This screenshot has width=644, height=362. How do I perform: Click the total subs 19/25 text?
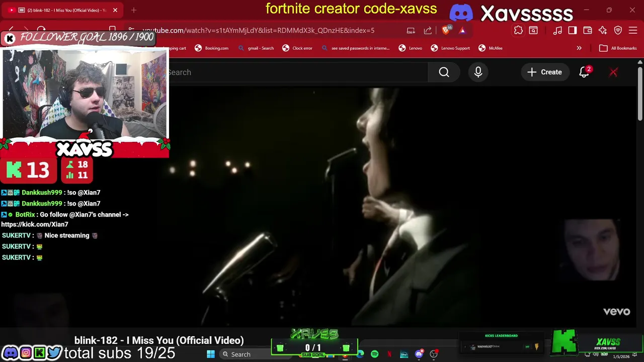[120, 353]
